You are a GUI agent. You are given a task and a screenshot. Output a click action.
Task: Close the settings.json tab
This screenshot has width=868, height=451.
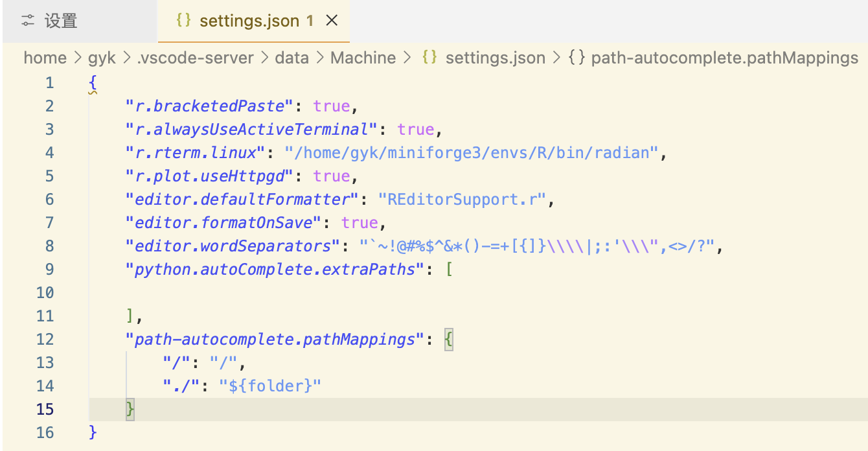[x=332, y=21]
